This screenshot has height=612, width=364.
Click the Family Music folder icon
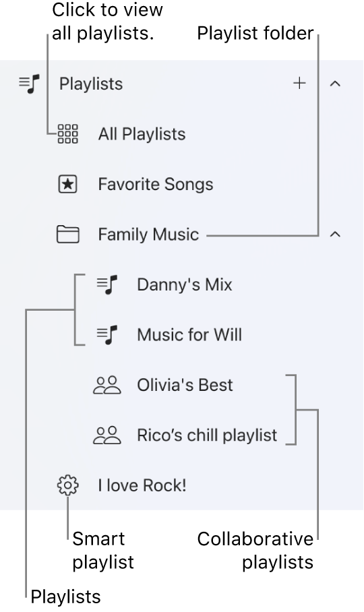coord(68,234)
